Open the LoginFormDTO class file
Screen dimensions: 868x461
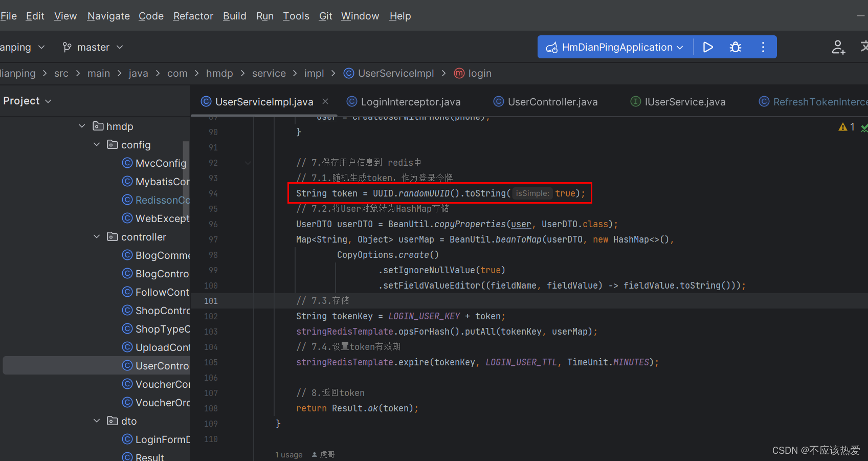coord(156,440)
